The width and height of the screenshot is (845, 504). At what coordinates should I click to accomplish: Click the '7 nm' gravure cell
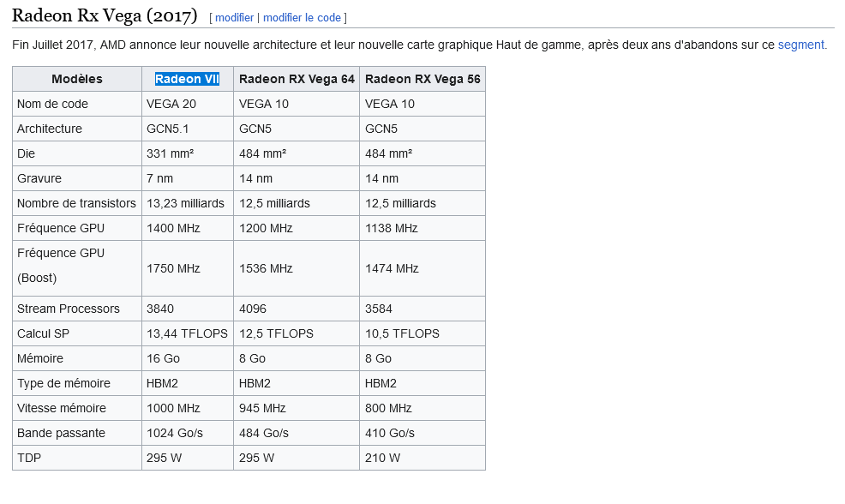coord(161,178)
